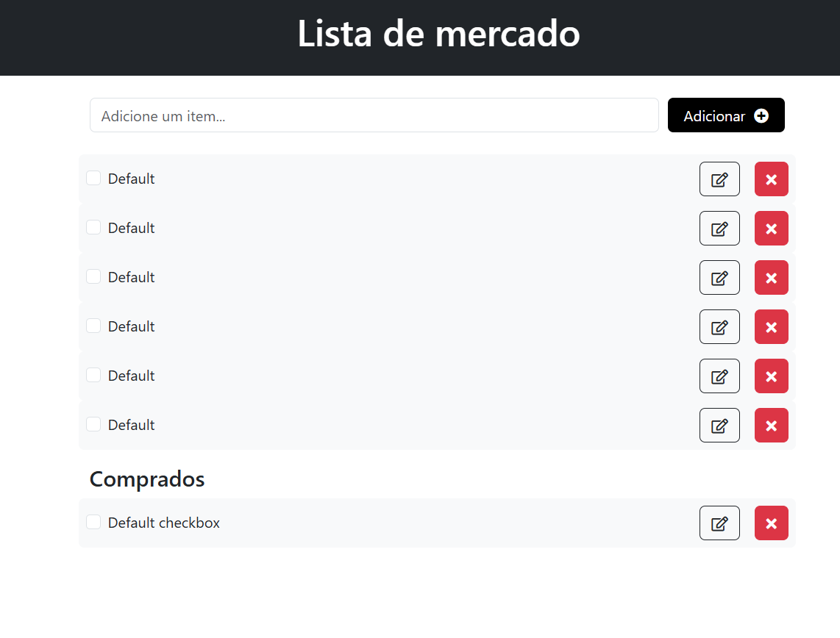The height and width of the screenshot is (638, 840).
Task: Tick the checkbox on the fourth Default item
Action: click(x=93, y=325)
